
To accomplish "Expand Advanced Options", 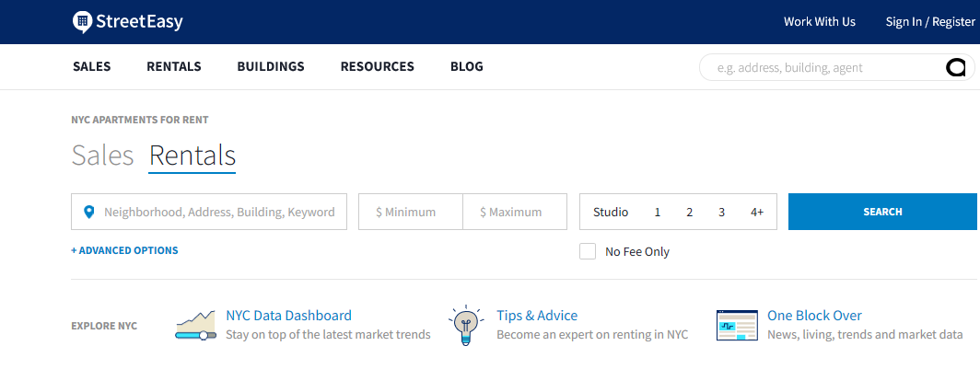I will (124, 250).
